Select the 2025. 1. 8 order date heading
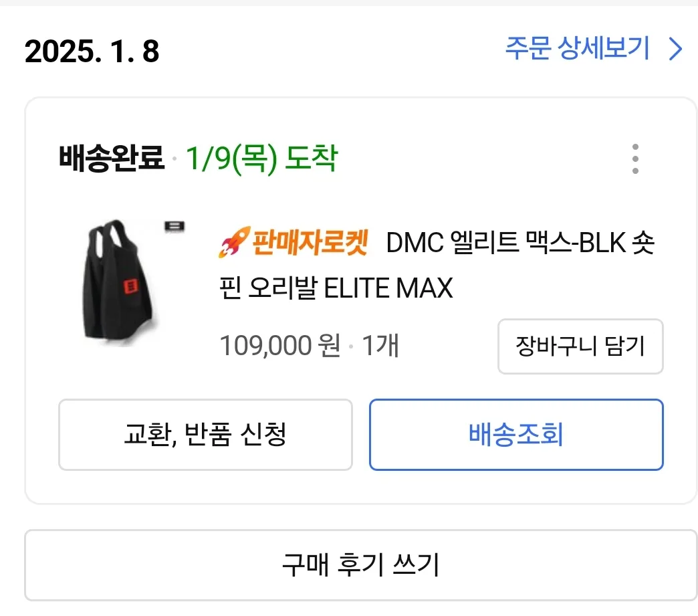Image resolution: width=698 pixels, height=616 pixels. tap(92, 52)
